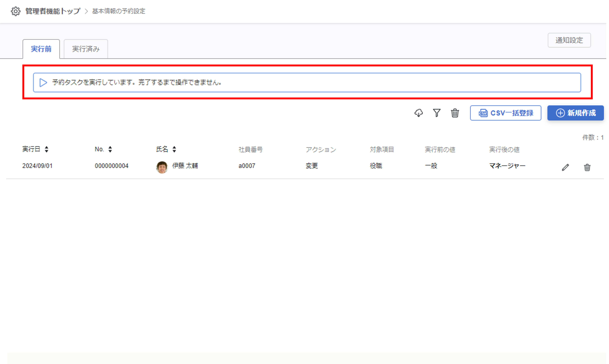Viewport: 609px width, 364px height.
Task: Click 新規作成 button
Action: tap(576, 113)
